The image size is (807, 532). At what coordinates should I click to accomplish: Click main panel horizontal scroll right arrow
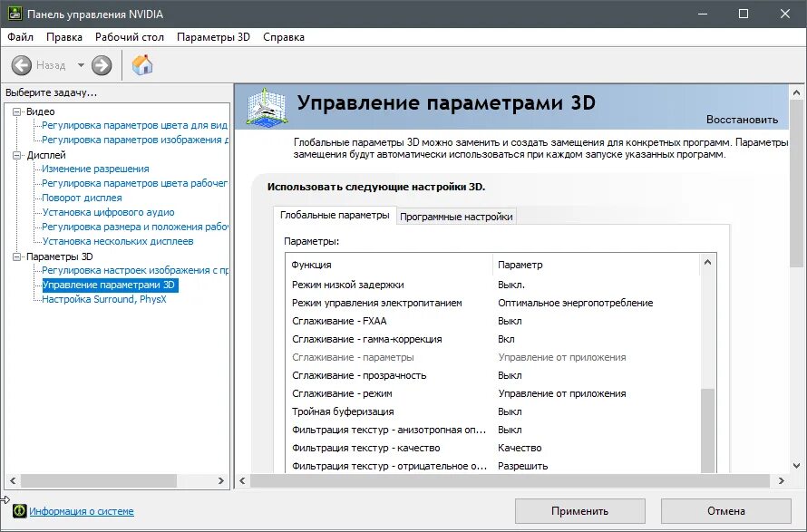[782, 480]
